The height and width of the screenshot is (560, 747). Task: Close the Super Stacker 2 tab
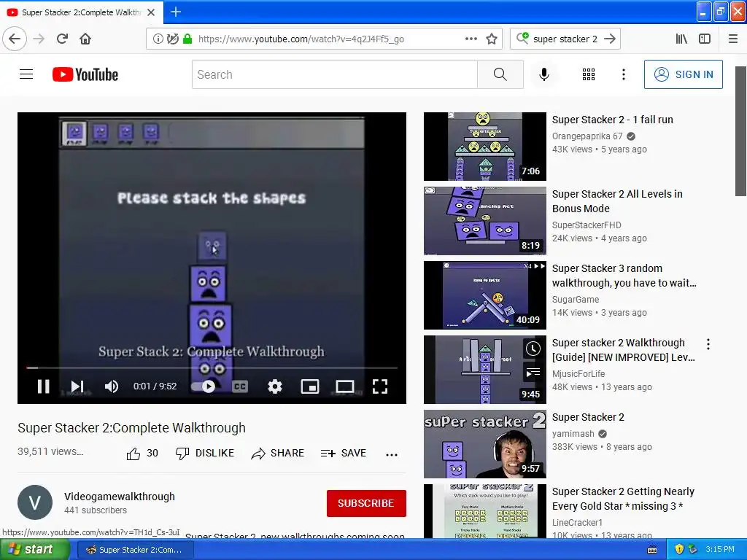(151, 12)
